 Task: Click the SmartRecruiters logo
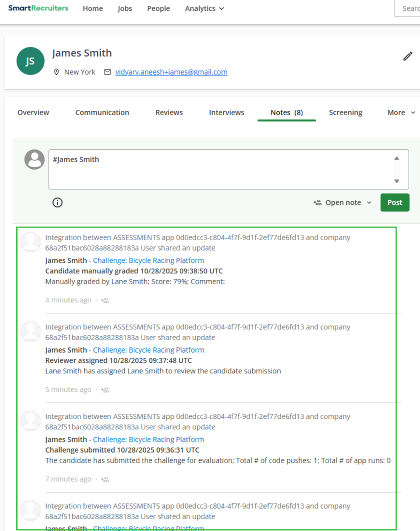(38, 8)
